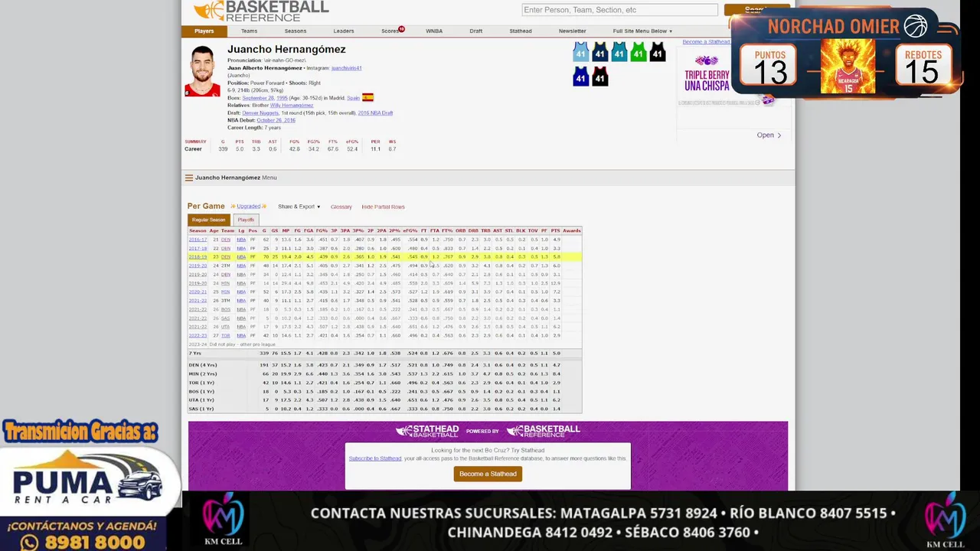The image size is (980, 551).
Task: Open the Leaders menu
Action: [x=344, y=31]
